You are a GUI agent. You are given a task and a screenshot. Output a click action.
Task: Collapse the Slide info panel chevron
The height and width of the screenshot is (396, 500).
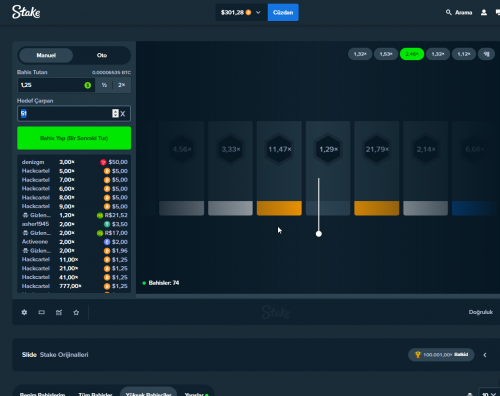[485, 355]
